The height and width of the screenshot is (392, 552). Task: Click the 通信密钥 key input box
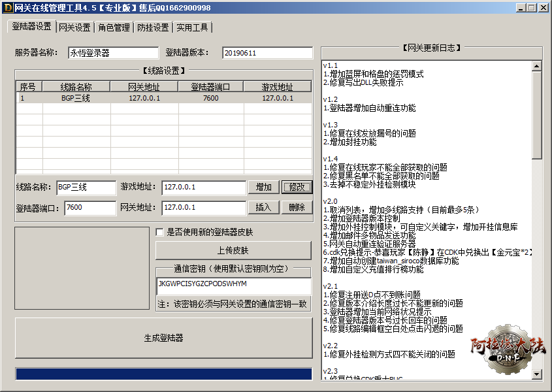[x=233, y=286]
